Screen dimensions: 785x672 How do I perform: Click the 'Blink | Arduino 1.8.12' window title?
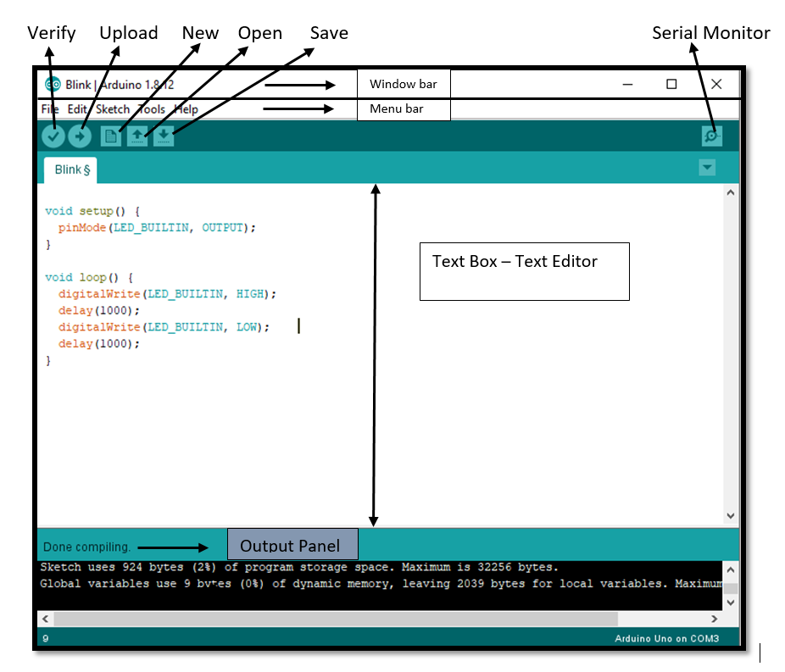120,85
